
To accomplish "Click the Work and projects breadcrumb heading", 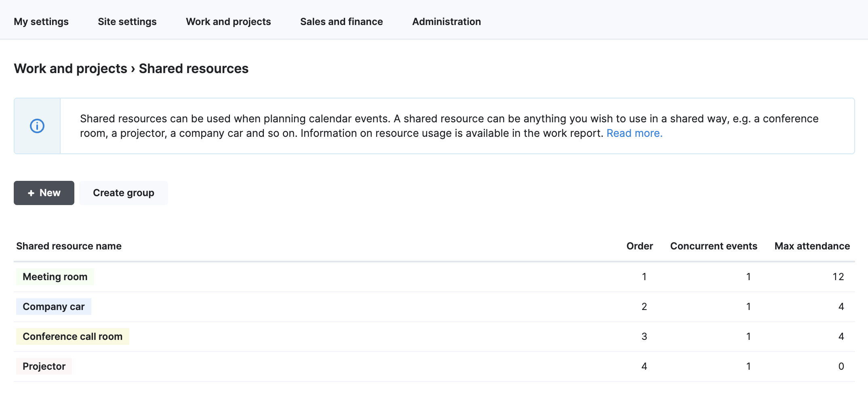I will [71, 69].
